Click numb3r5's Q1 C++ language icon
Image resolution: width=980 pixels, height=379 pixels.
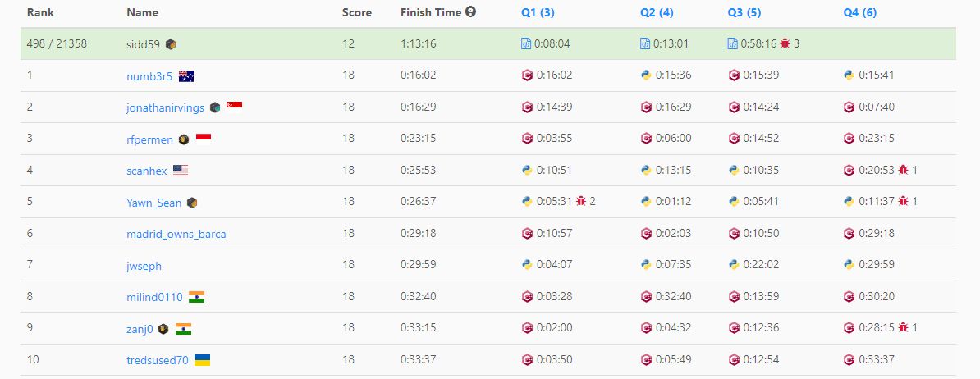coord(527,75)
